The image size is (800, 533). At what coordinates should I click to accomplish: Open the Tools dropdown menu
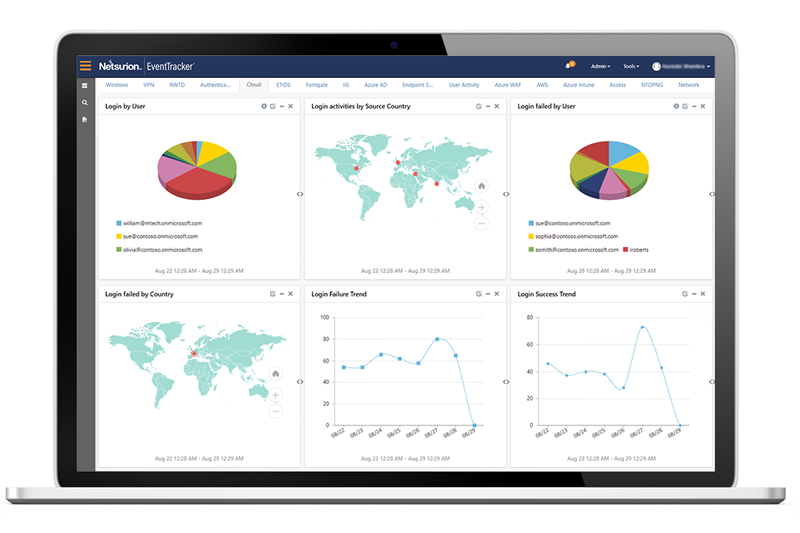point(631,66)
